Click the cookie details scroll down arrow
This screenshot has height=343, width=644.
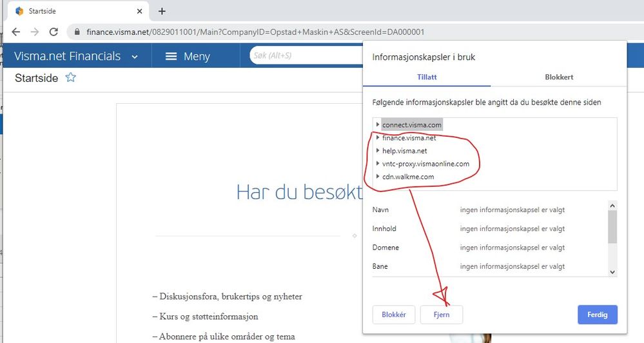[612, 272]
